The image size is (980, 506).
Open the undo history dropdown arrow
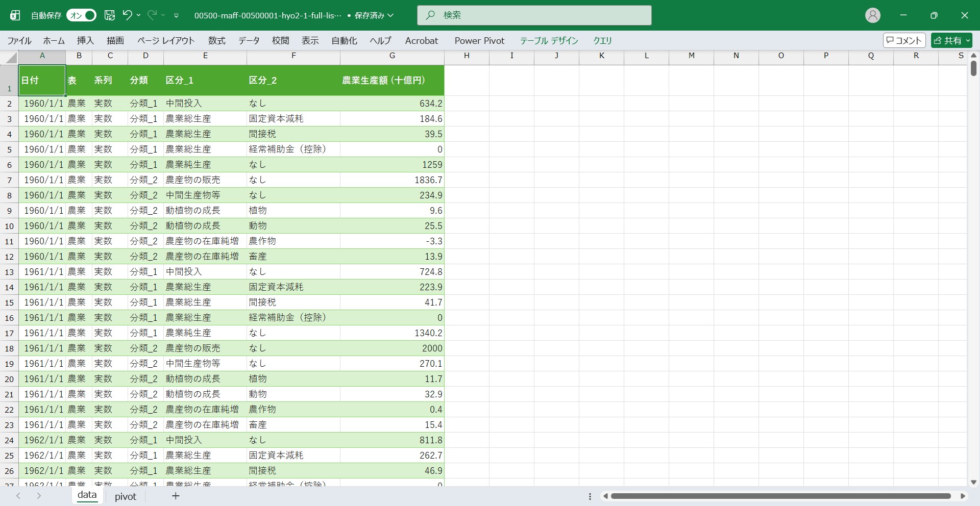click(x=139, y=15)
